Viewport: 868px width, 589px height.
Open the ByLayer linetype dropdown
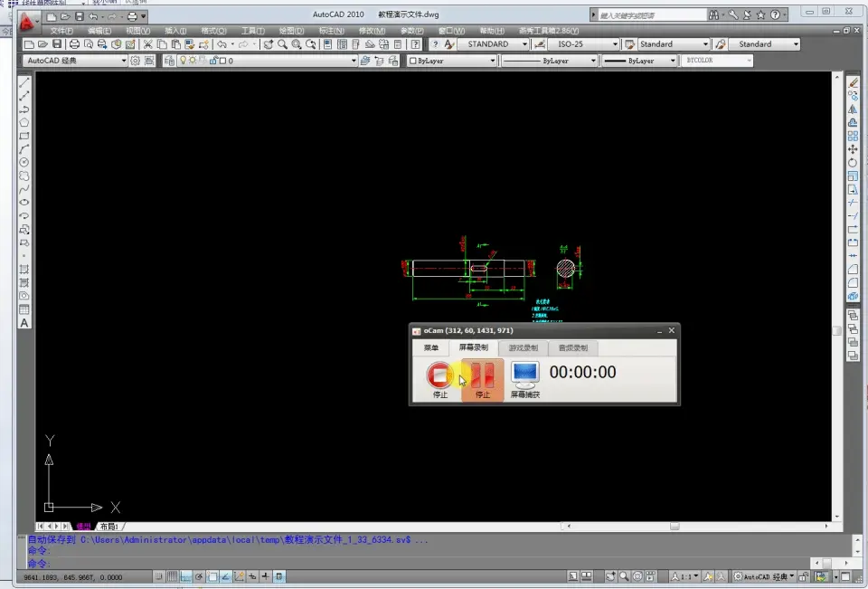tap(549, 61)
